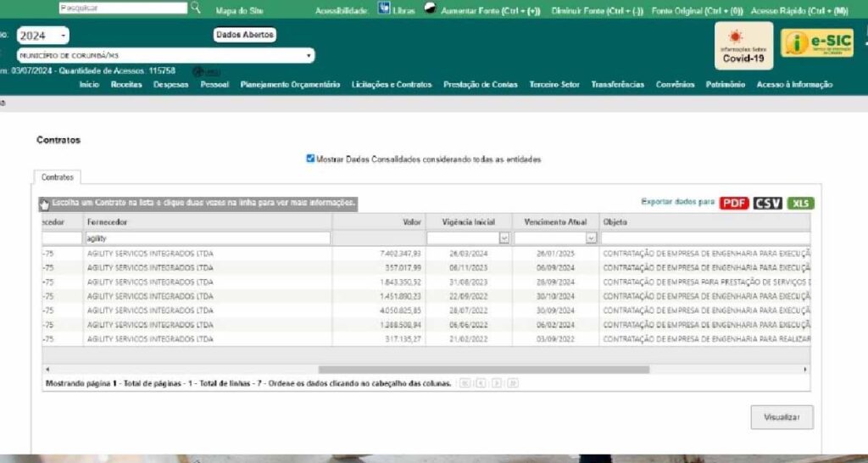
Task: Open the Vencimento Atual filter dropdown
Action: 591,238
